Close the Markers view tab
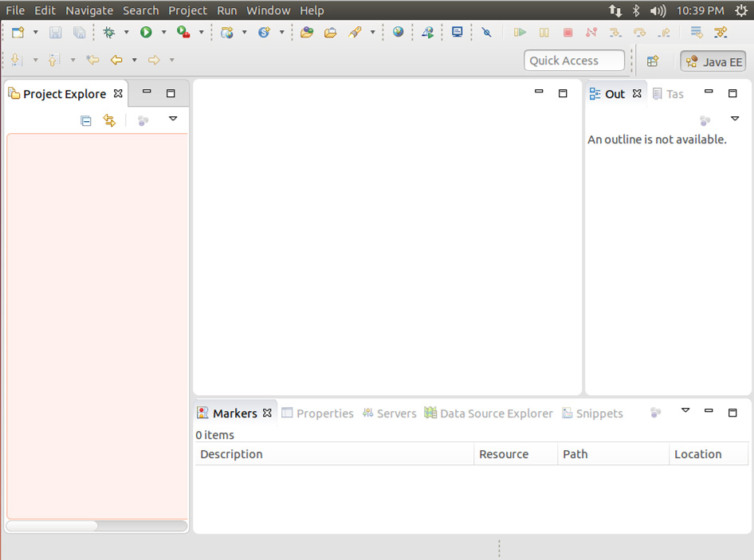754x560 pixels. click(x=267, y=413)
